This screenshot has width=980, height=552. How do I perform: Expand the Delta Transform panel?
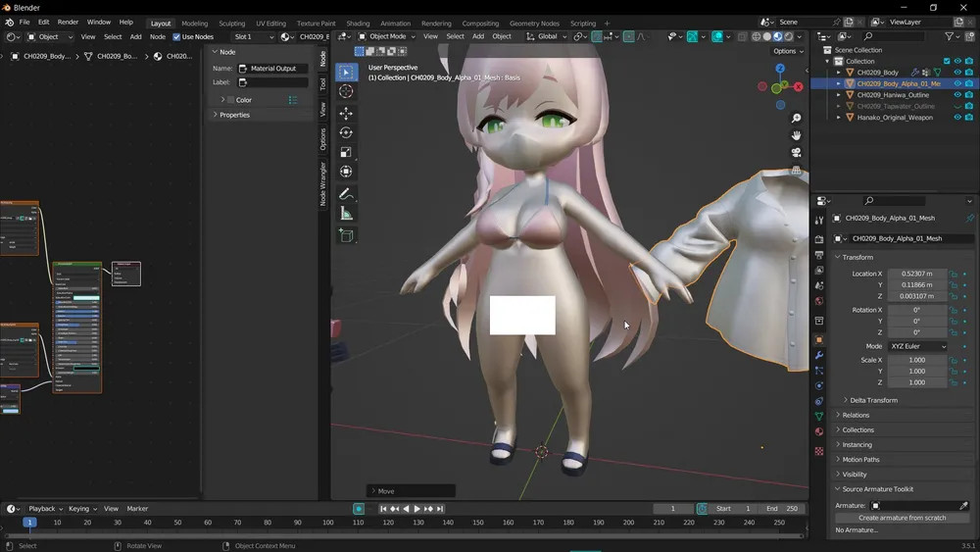pos(873,400)
